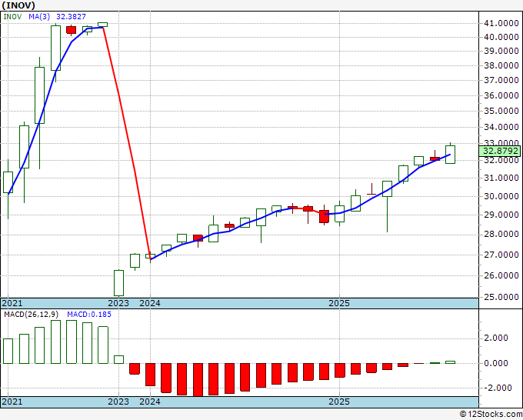Image resolution: width=523 pixels, height=420 pixels.
Task: Click the 2021 label on MACD timeline
Action: tap(12, 402)
